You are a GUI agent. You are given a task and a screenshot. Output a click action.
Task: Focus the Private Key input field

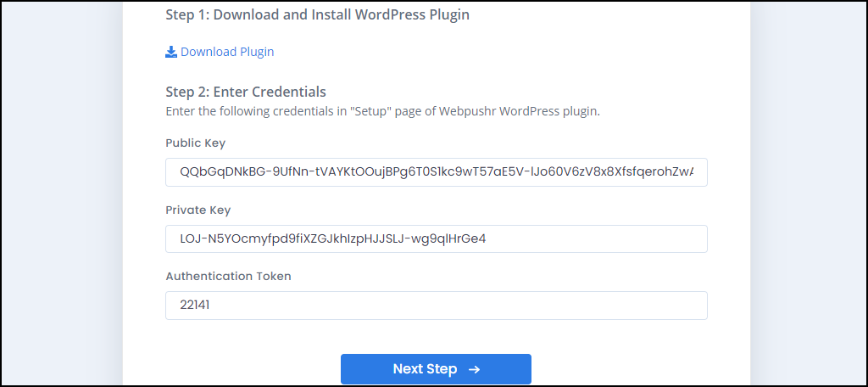point(437,239)
